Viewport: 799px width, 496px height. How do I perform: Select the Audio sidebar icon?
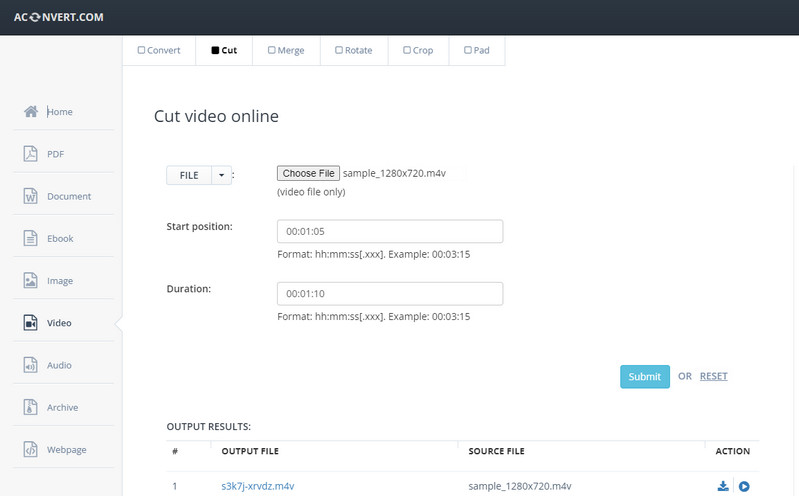(31, 365)
